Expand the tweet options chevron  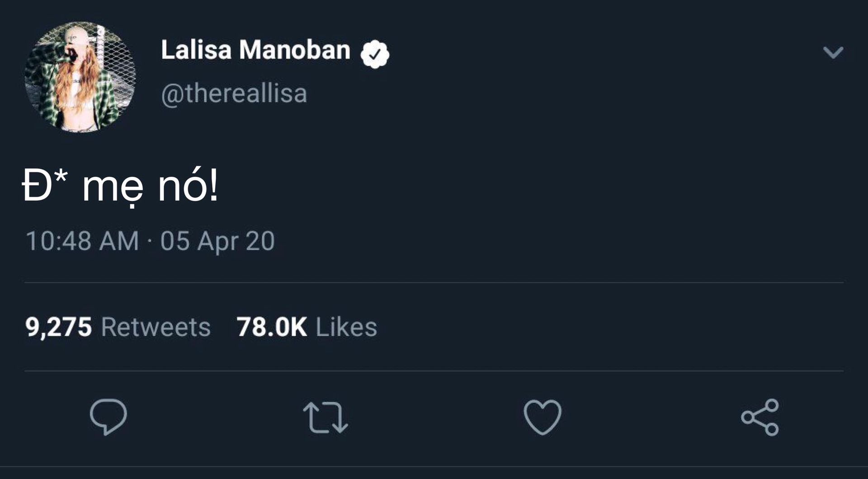pyautogui.click(x=833, y=52)
